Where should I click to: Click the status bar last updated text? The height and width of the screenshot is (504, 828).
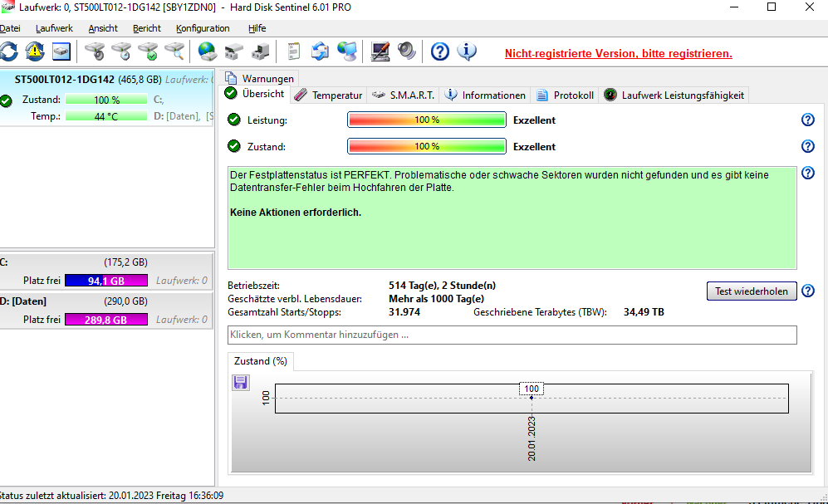(111, 496)
